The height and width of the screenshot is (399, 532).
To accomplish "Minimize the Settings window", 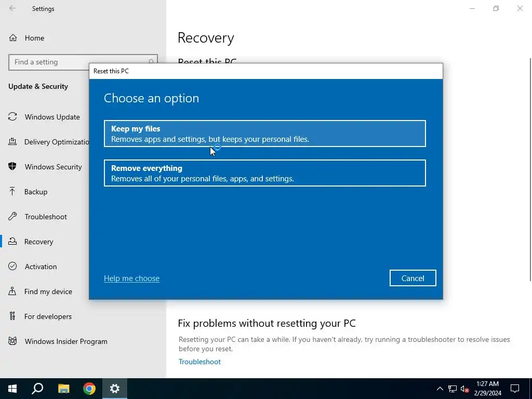I will tap(472, 8).
